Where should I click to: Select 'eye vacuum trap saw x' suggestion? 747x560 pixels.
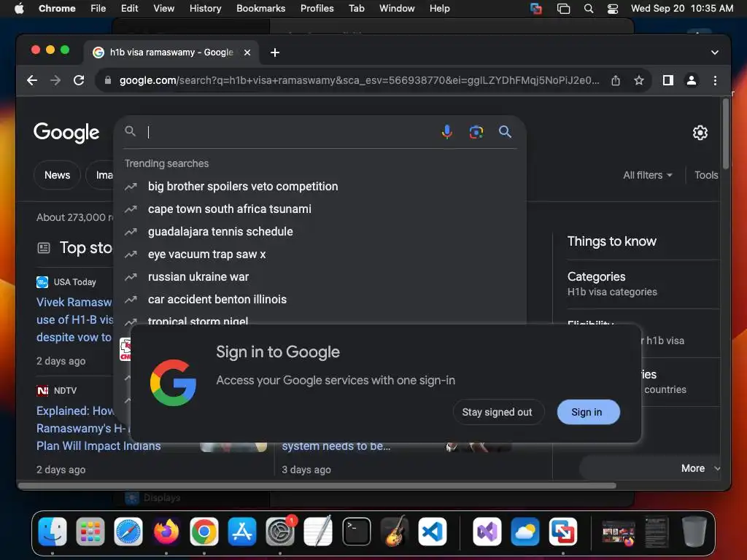pyautogui.click(x=320, y=254)
